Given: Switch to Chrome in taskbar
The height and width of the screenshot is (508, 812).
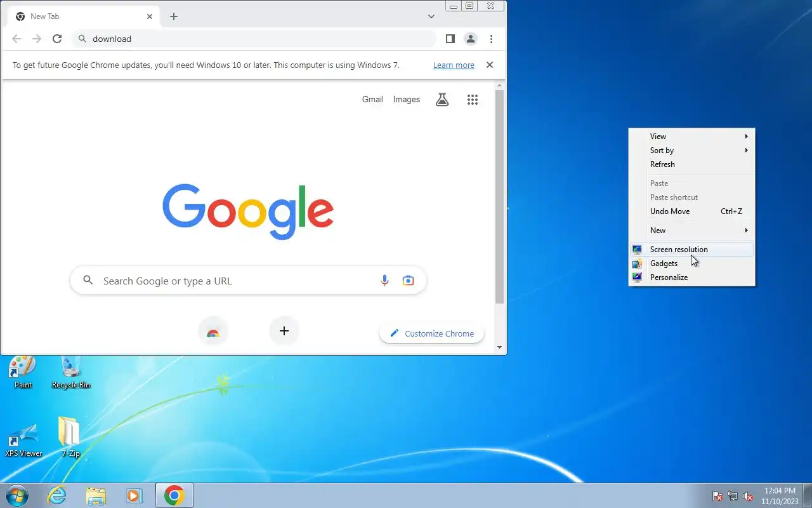Looking at the screenshot, I should pyautogui.click(x=174, y=495).
